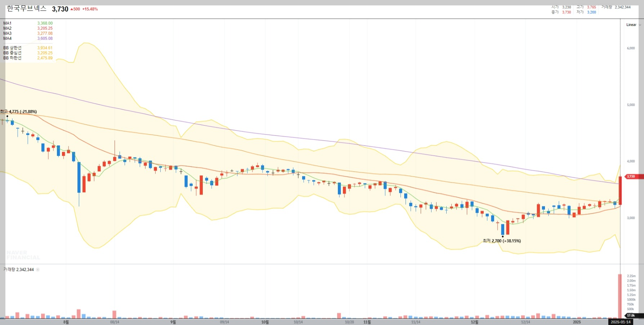The height and width of the screenshot is (325, 644).
Task: Click the BB 상한선 value 3,934.61
Action: coord(45,48)
